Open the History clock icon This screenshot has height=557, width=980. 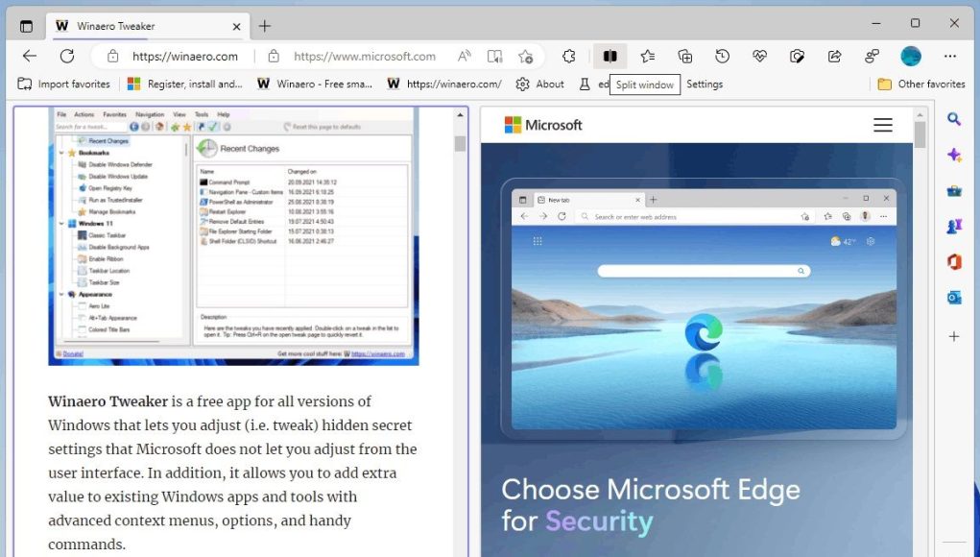pyautogui.click(x=722, y=57)
